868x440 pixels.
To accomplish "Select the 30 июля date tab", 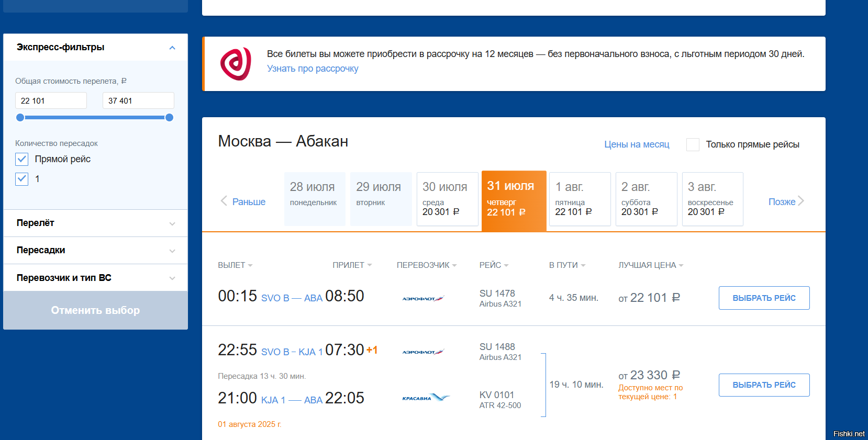I will pos(448,199).
